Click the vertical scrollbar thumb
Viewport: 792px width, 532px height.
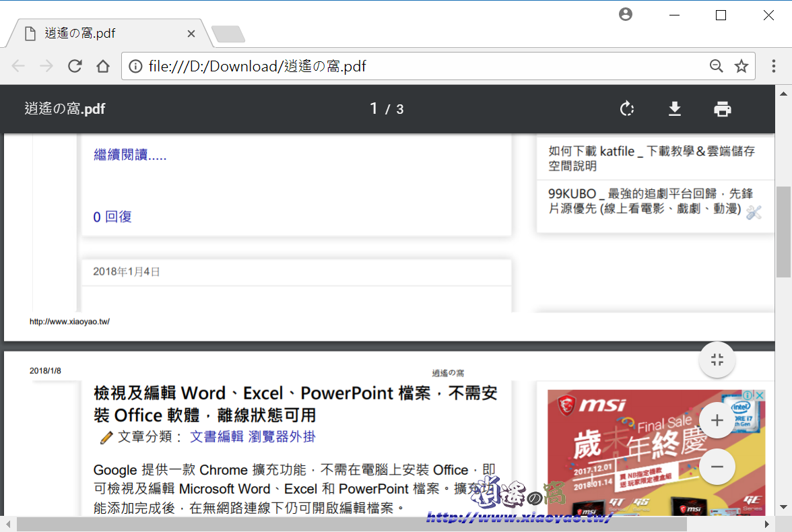point(783,232)
